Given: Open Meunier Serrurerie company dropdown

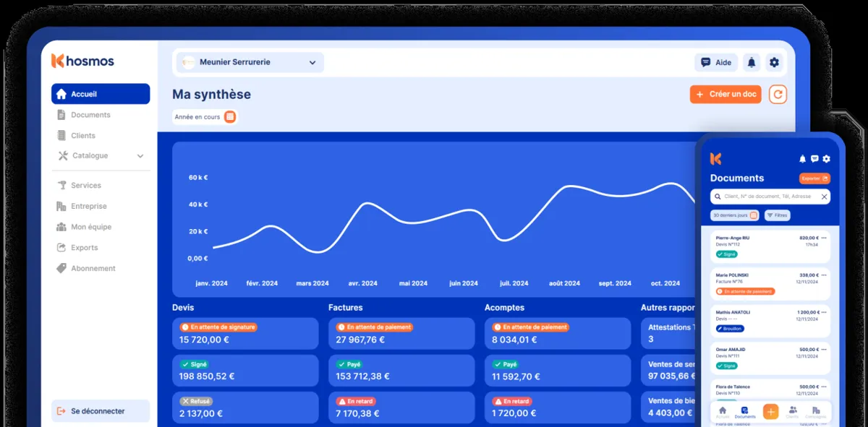Looking at the screenshot, I should pos(249,62).
